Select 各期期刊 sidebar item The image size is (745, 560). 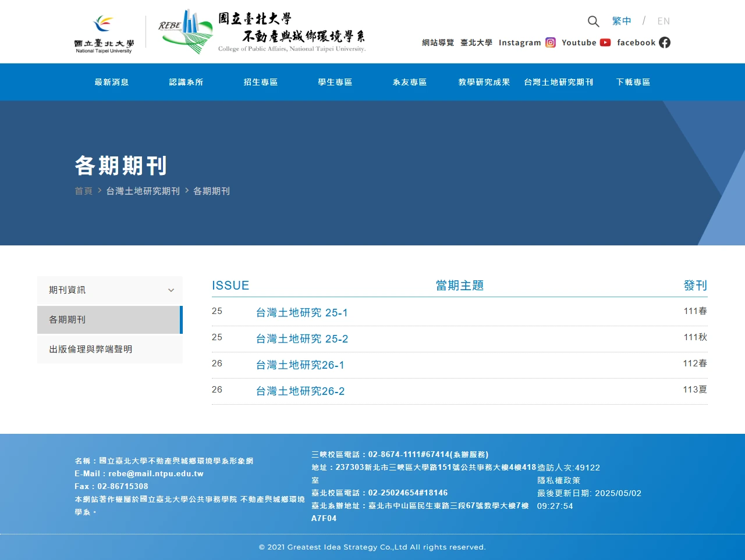point(110,320)
